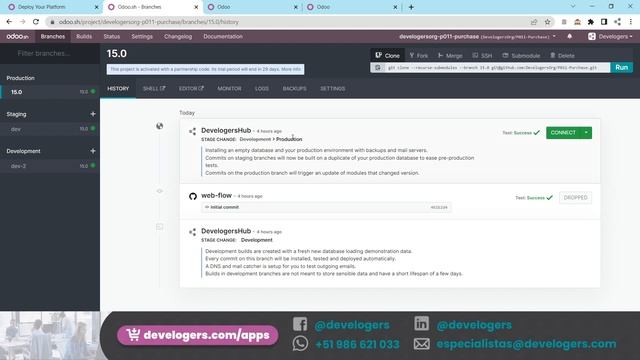Click the Test: Success status of DevelopersHub build
Image resolution: width=640 pixels, height=360 pixels.
pos(521,133)
